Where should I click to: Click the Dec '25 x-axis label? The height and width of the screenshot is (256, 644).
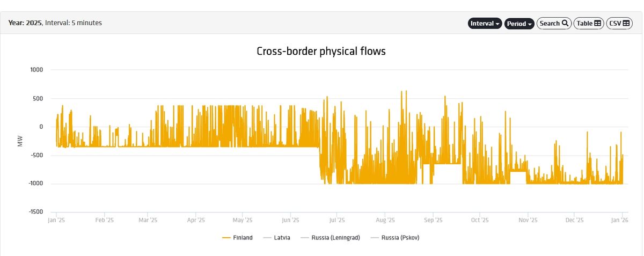click(575, 220)
